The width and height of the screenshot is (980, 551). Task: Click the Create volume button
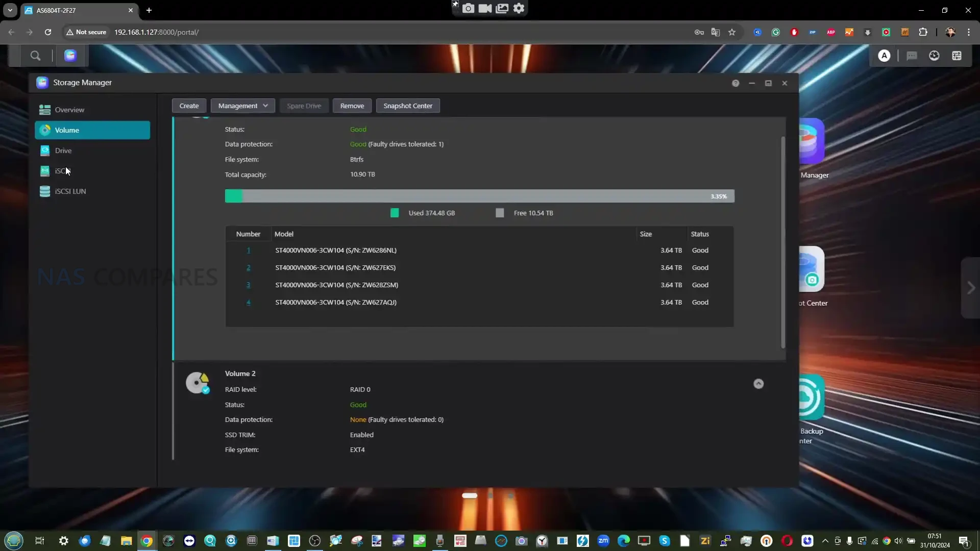[189, 106]
